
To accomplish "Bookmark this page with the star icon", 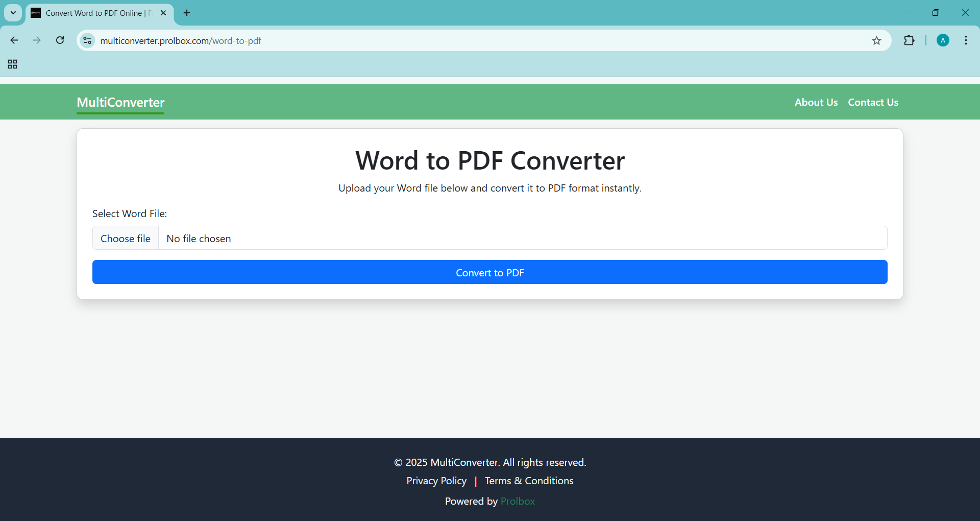I will point(876,40).
